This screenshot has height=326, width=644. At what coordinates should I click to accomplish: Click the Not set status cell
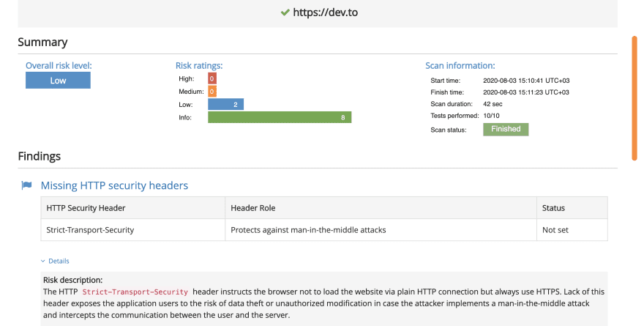coord(555,230)
